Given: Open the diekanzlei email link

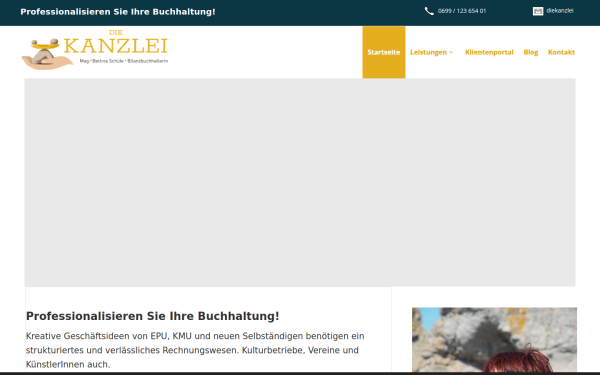Looking at the screenshot, I should (560, 11).
